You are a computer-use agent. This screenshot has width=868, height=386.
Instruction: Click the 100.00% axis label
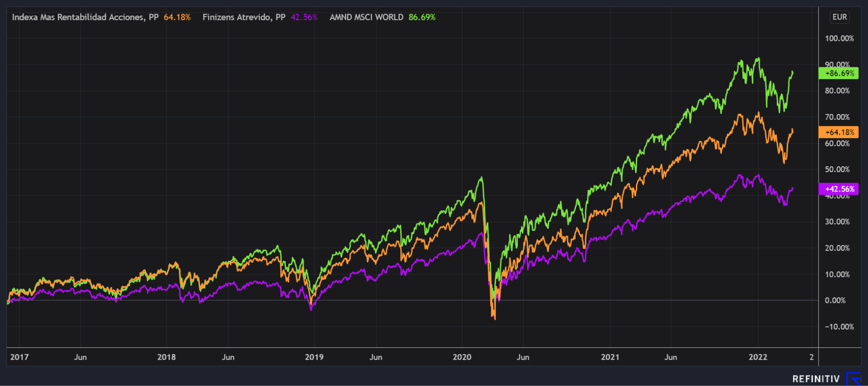[839, 39]
